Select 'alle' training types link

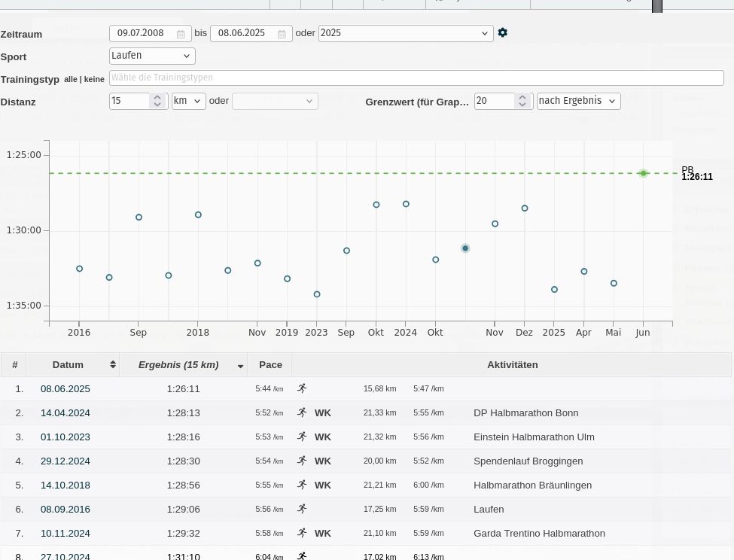pyautogui.click(x=71, y=80)
